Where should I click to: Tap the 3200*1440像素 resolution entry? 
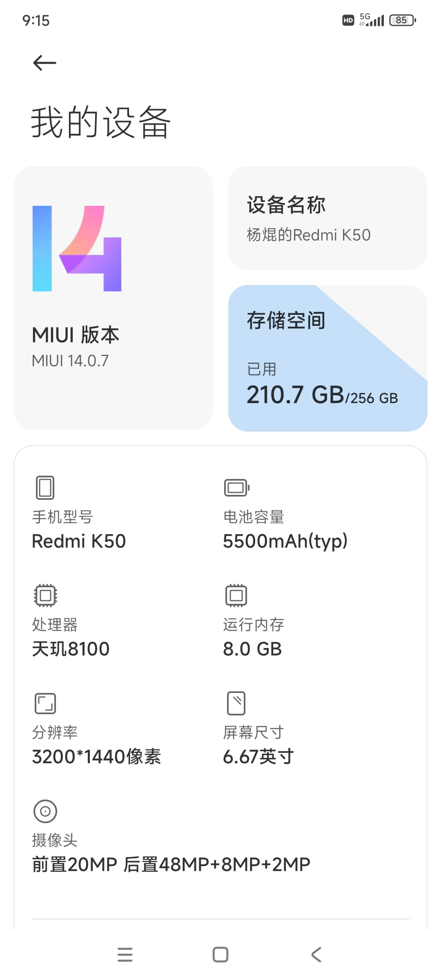point(96,757)
